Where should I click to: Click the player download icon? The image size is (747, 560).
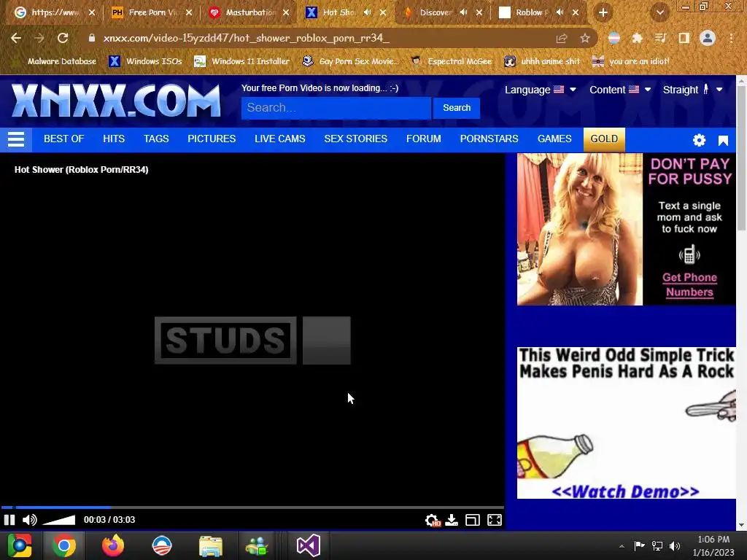point(452,520)
